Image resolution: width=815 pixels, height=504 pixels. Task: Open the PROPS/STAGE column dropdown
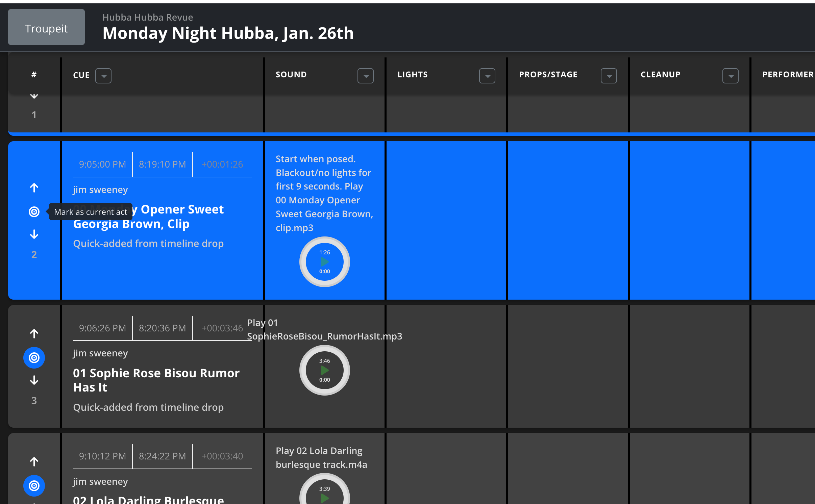(609, 76)
